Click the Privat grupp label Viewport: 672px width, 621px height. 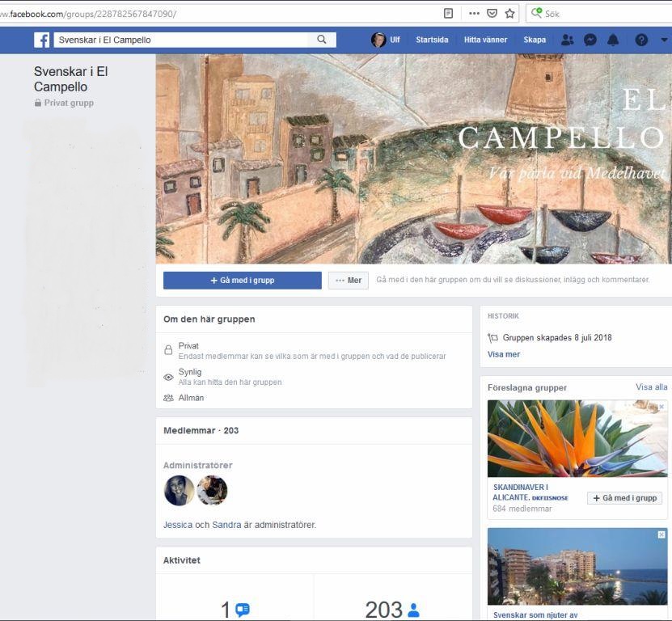(69, 103)
